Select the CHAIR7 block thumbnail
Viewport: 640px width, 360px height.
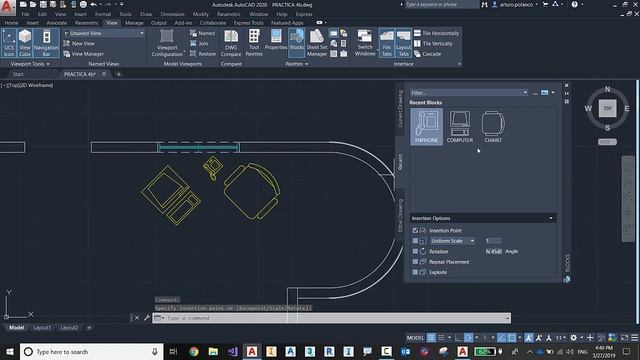click(x=493, y=127)
